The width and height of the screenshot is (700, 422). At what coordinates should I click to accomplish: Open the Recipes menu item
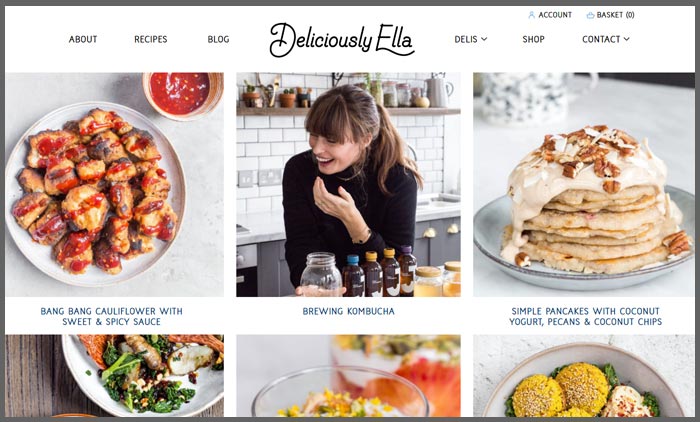point(150,39)
